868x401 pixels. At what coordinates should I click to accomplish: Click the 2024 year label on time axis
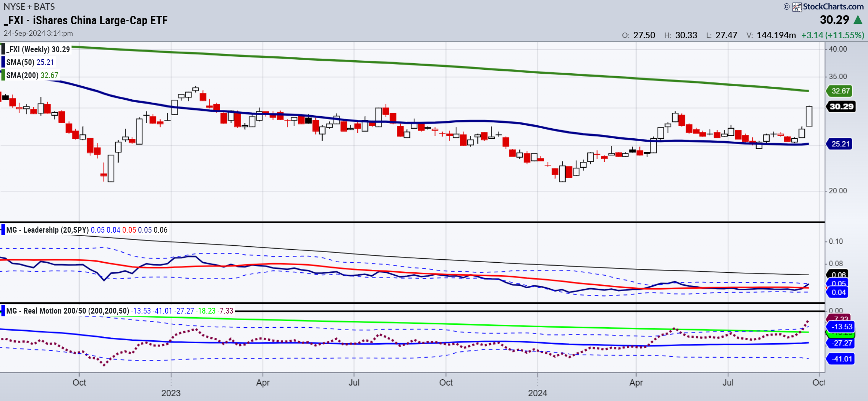pyautogui.click(x=537, y=393)
